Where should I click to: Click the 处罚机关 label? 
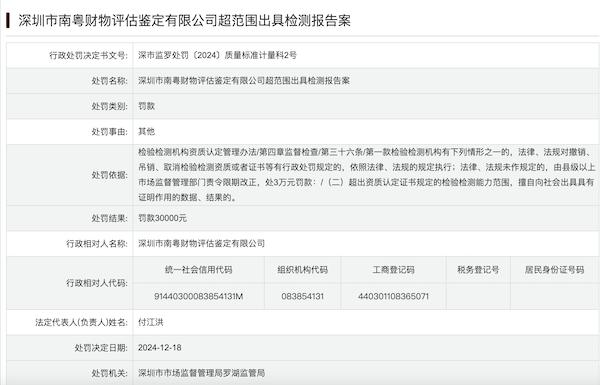[109, 373]
